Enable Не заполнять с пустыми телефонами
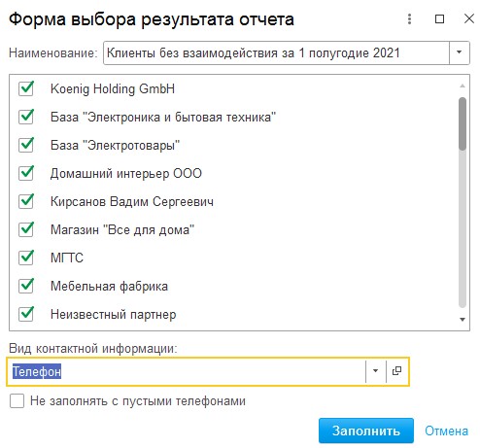This screenshot has width=480, height=448. click(17, 401)
